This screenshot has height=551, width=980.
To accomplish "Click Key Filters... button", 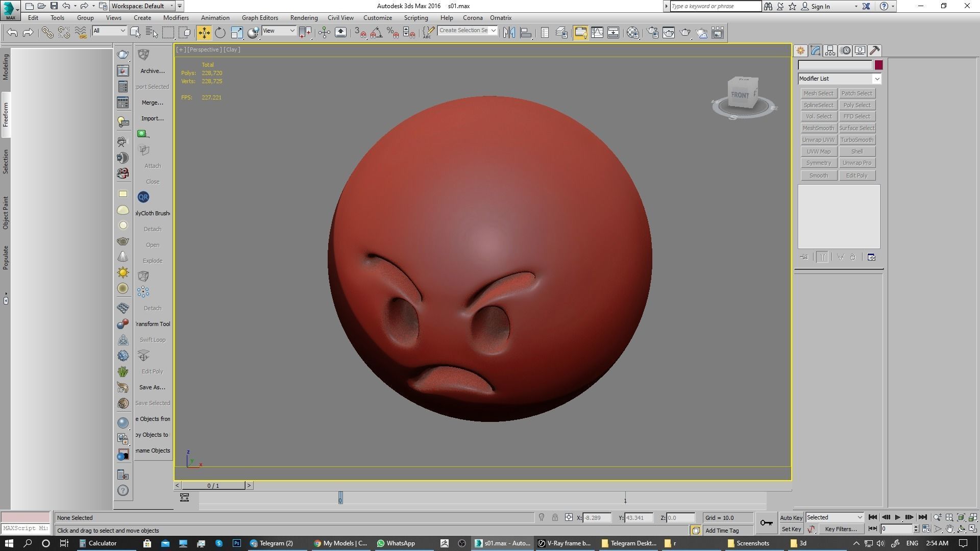I will click(x=841, y=529).
